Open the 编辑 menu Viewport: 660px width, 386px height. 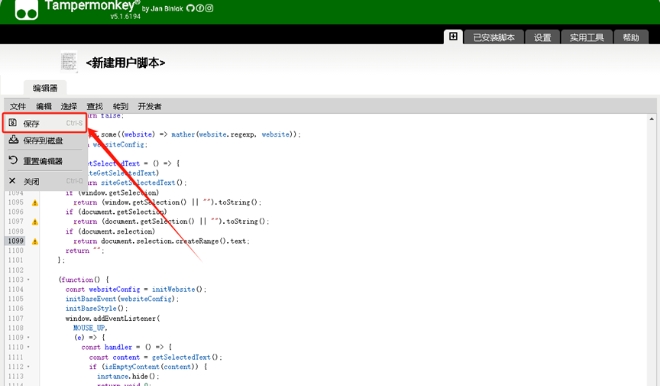43,106
